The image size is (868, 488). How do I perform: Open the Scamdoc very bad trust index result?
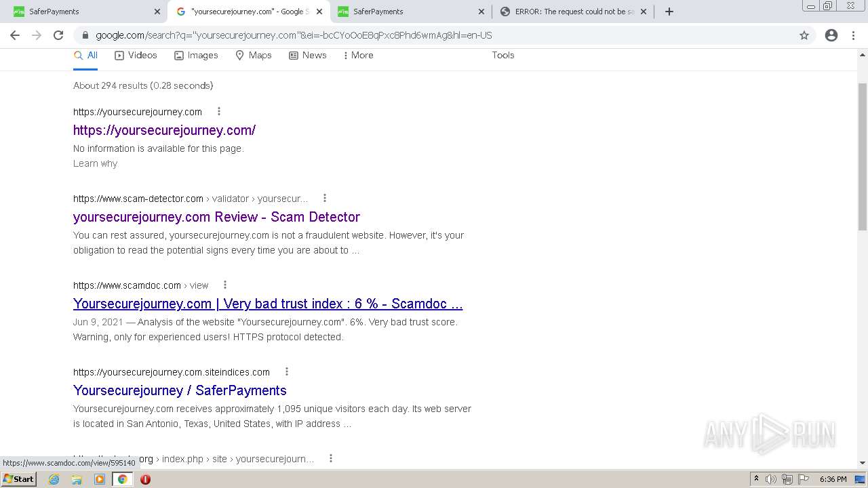[x=268, y=304]
